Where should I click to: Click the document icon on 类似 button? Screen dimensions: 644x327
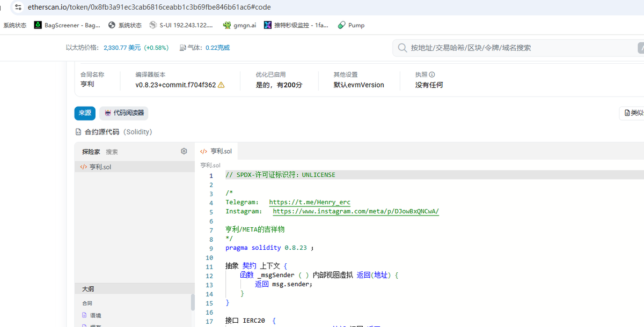point(627,113)
